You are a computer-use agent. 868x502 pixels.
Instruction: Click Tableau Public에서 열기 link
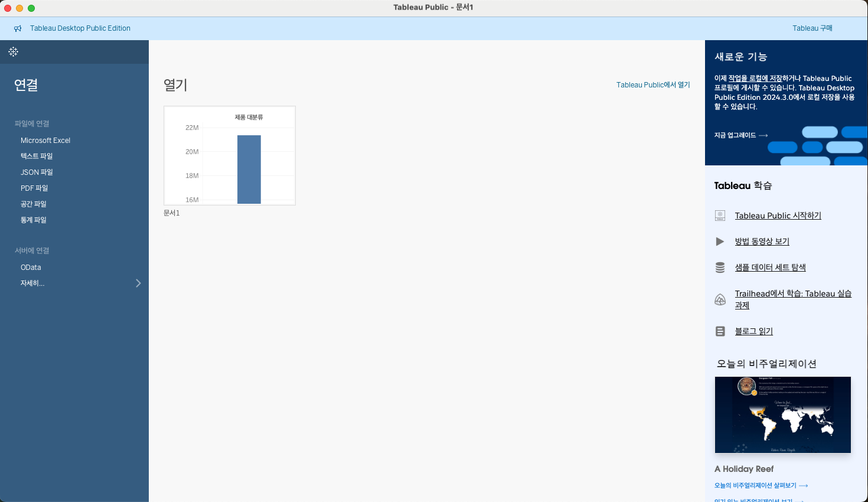[653, 85]
